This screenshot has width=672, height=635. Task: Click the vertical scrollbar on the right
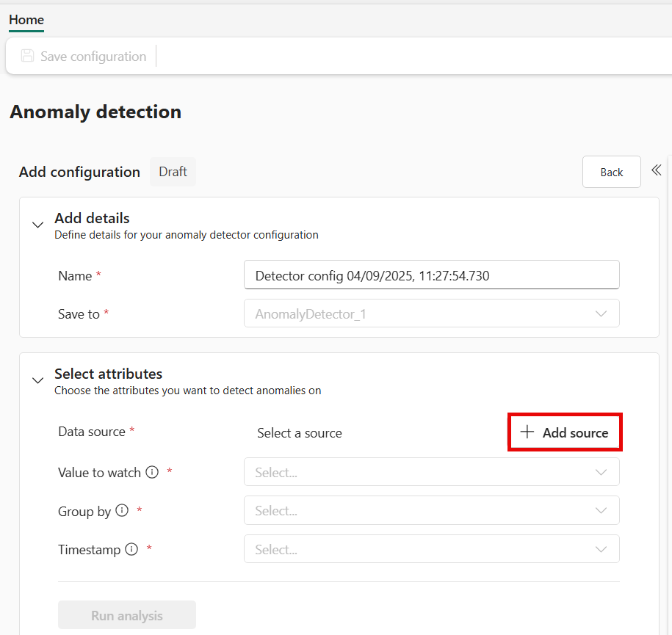pos(668,330)
